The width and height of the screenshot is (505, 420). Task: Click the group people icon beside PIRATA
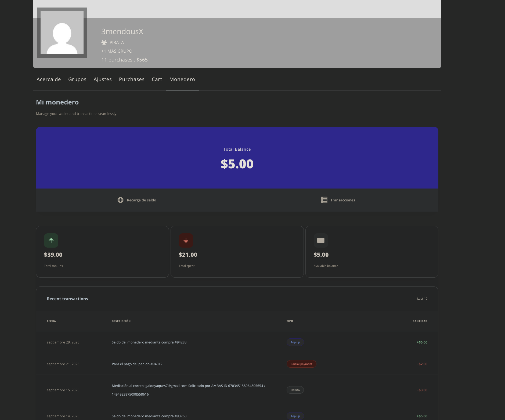click(104, 42)
